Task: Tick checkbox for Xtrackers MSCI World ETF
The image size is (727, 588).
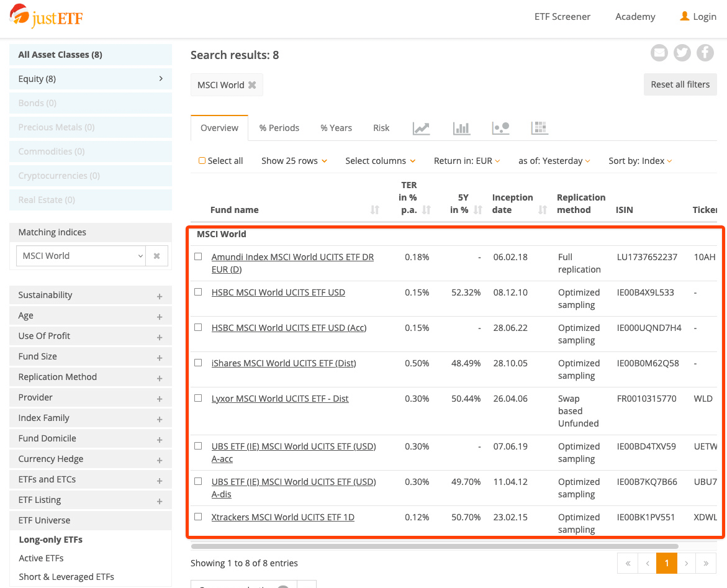Action: [x=198, y=517]
